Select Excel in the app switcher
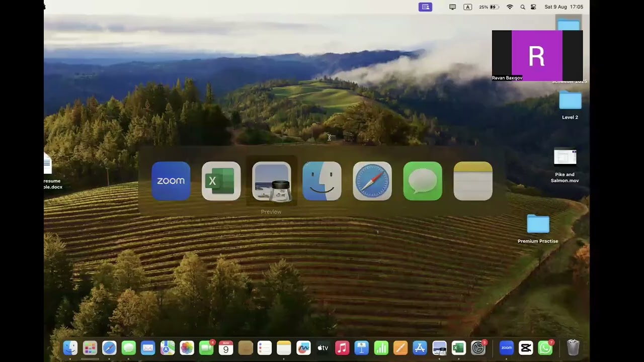The height and width of the screenshot is (362, 644). tap(221, 181)
